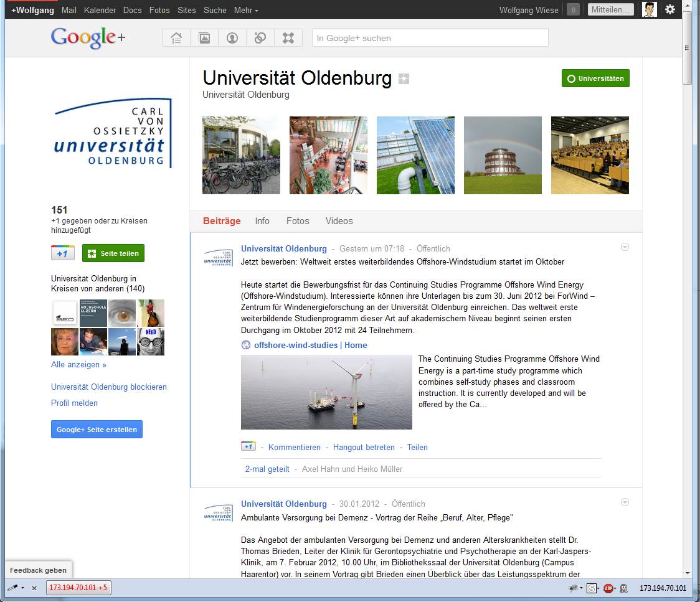Click the green Seite teilen button
This screenshot has height=602, width=700.
[x=113, y=253]
